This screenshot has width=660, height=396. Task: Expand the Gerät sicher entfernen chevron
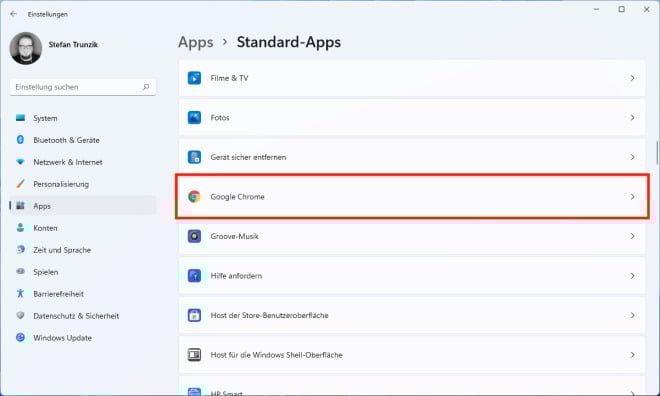click(x=632, y=157)
